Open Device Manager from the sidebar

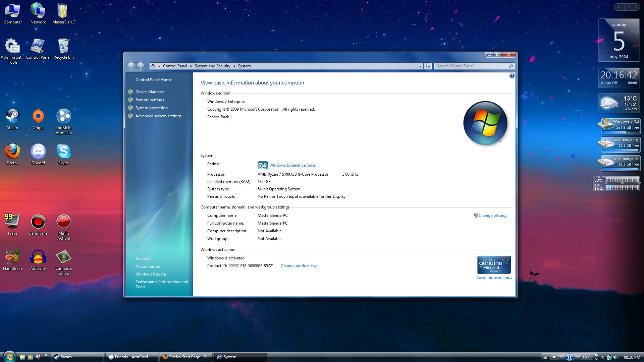tap(150, 92)
